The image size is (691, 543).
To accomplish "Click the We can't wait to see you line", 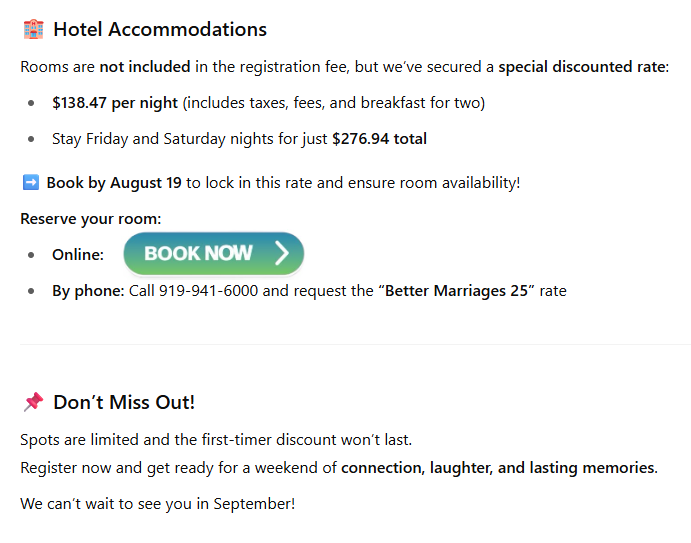I will pos(157,504).
